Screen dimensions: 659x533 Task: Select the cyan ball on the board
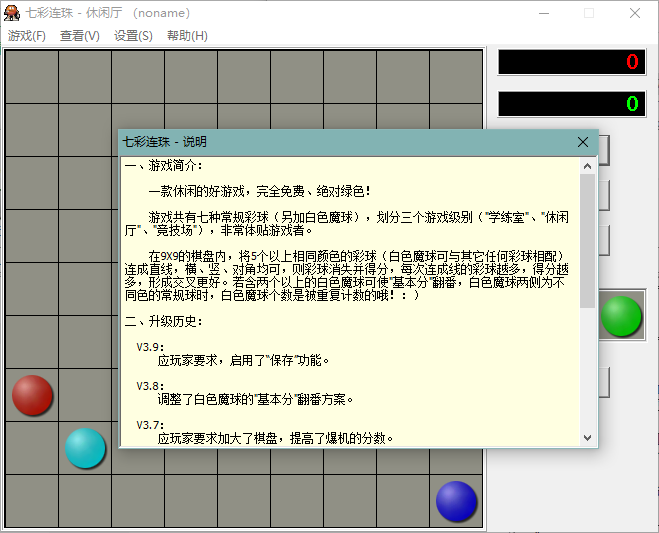(x=85, y=448)
